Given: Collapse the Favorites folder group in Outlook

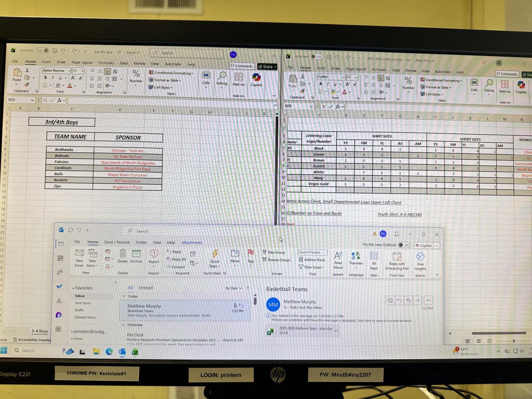Looking at the screenshot, I should [x=73, y=288].
